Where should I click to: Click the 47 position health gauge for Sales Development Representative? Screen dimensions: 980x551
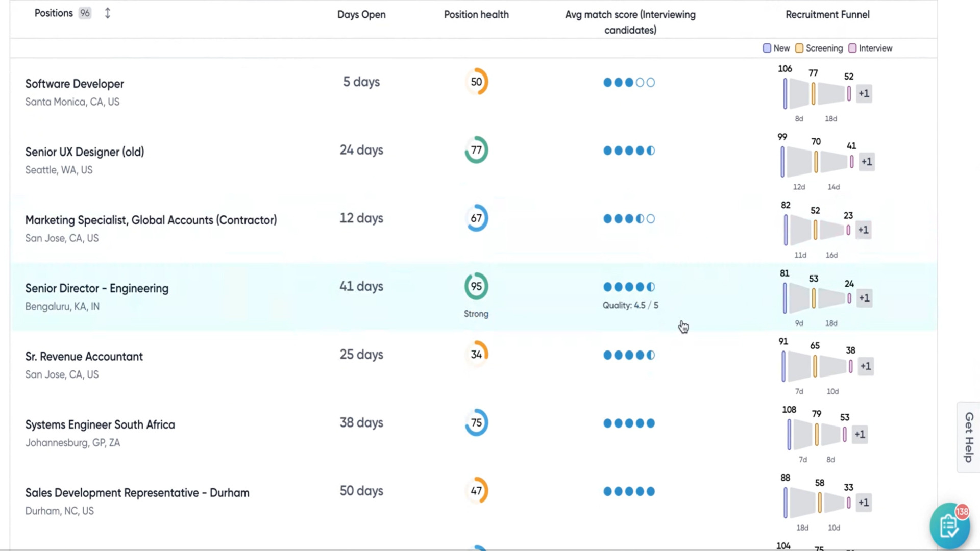click(x=476, y=491)
